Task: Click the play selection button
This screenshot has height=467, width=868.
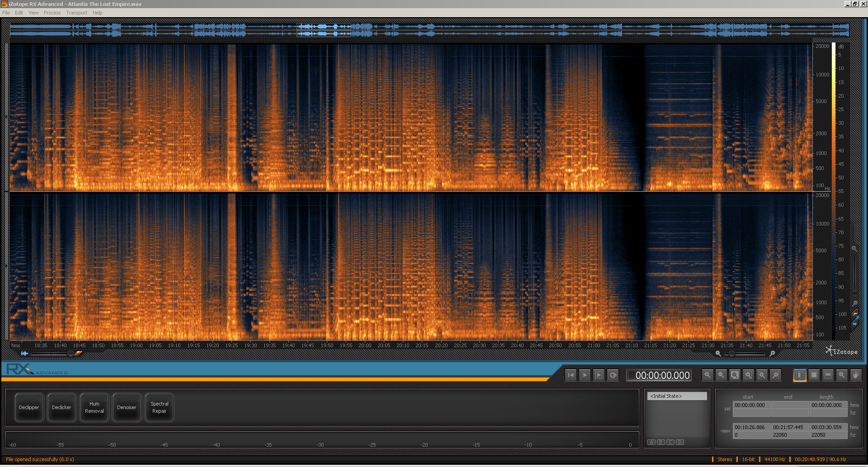Action: 599,375
